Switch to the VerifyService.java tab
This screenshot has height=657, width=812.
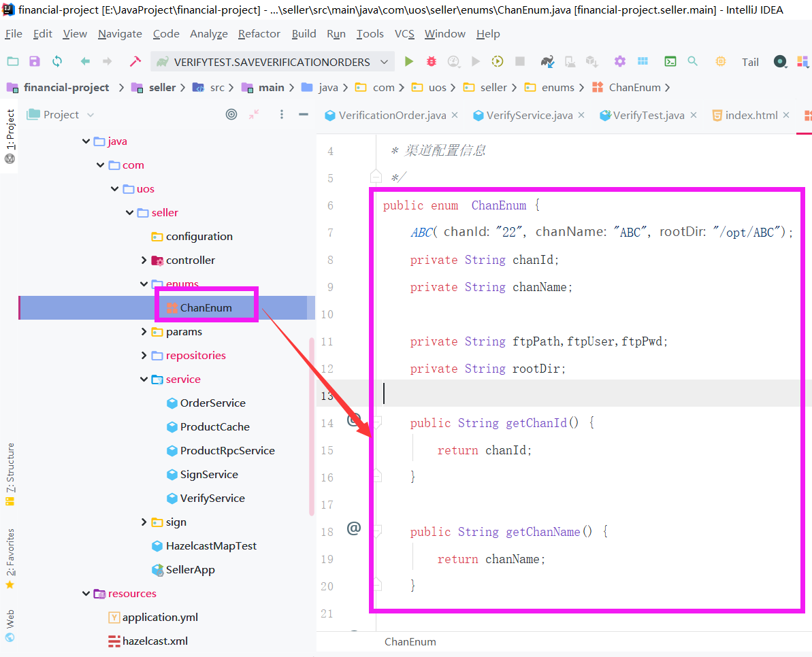[529, 115]
